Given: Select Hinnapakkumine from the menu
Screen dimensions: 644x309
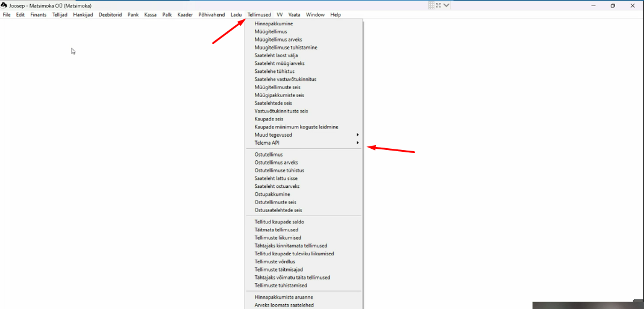Looking at the screenshot, I should pos(274,23).
